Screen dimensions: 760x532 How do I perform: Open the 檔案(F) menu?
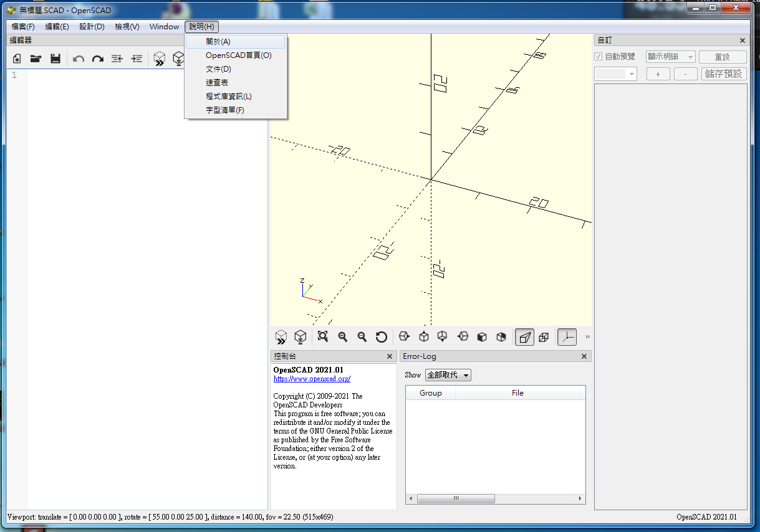(23, 27)
